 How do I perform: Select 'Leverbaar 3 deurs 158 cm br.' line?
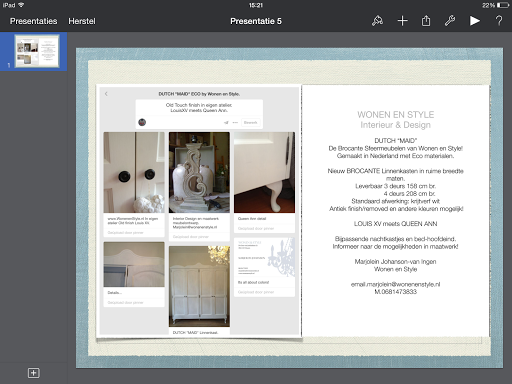tap(396, 186)
